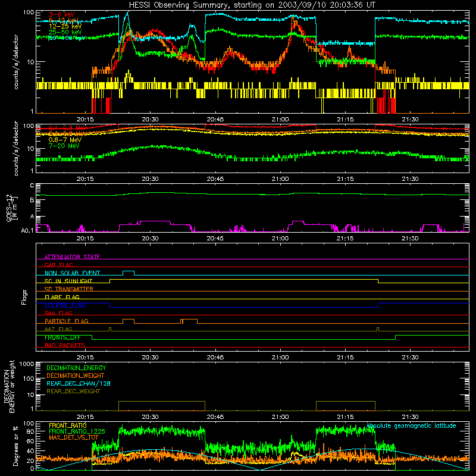Image resolution: width=476 pixels, height=476 pixels.
Task: Click the raised pulse on the NON_SOLAR_EVENT line
Action: click(x=129, y=273)
